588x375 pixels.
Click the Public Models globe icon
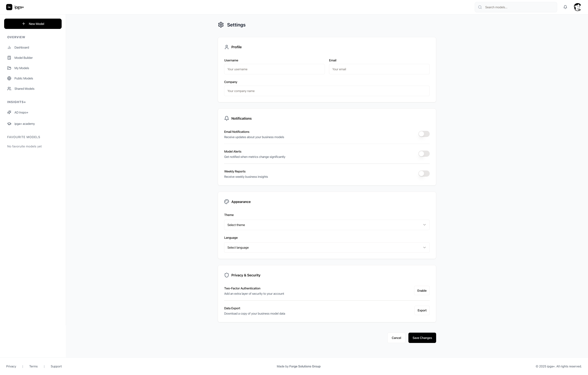coord(9,78)
